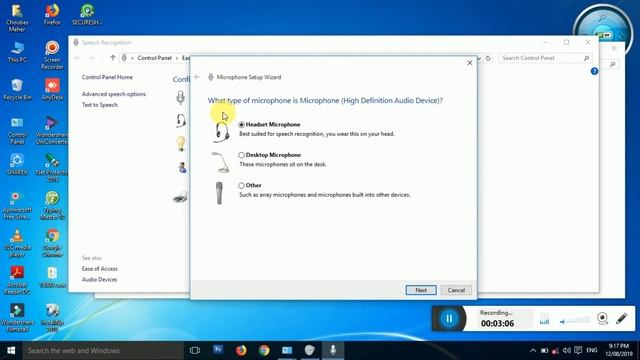This screenshot has height=360, width=640.
Task: Open Task View on taskbar
Action: (195, 350)
